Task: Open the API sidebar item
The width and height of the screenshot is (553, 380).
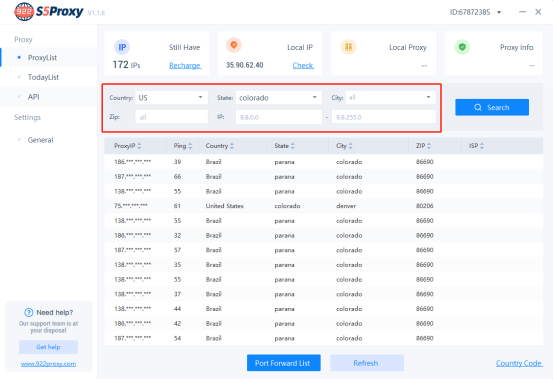Action: pos(34,97)
